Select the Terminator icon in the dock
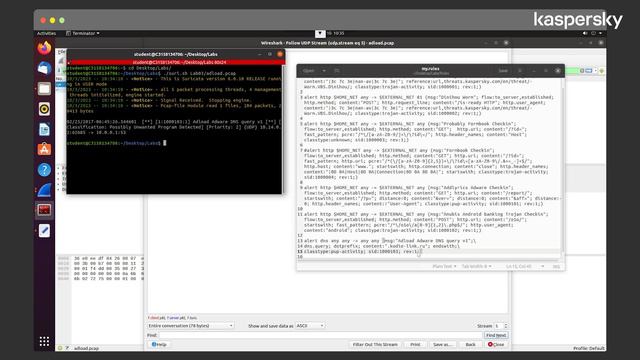Image resolution: width=640 pixels, height=360 pixels. point(44,210)
